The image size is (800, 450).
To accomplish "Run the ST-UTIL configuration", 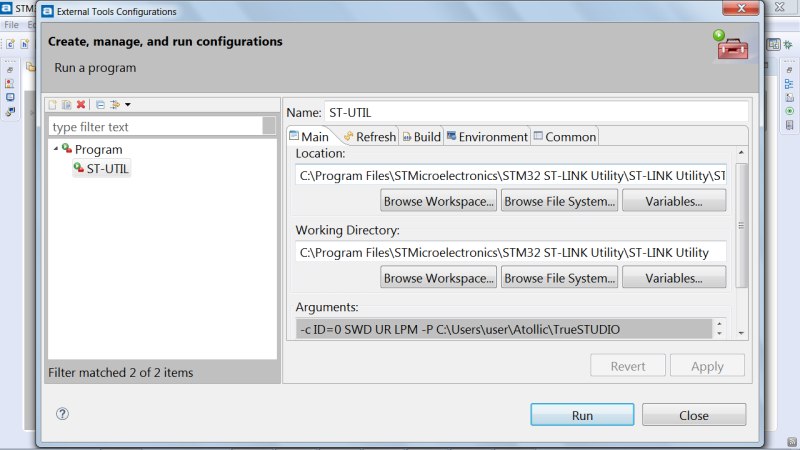I will pyautogui.click(x=582, y=415).
